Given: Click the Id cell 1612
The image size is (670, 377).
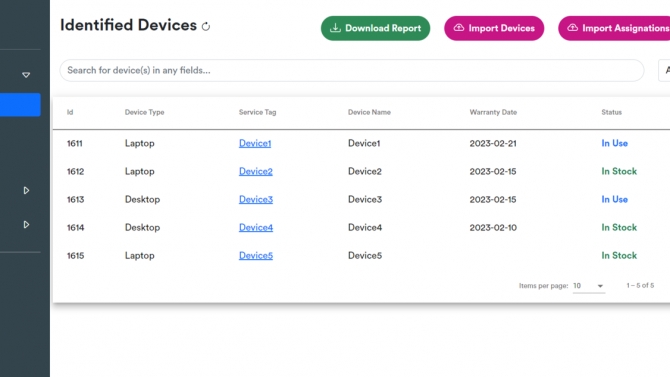Looking at the screenshot, I should [x=75, y=171].
